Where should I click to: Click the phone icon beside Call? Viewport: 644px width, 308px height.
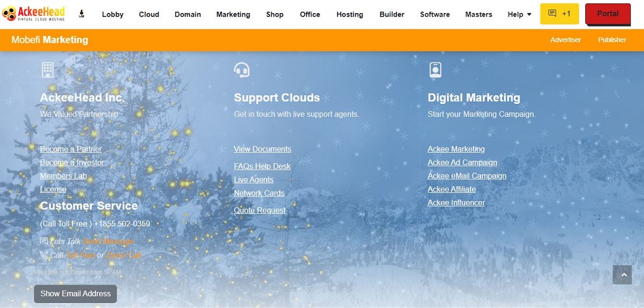[44, 255]
